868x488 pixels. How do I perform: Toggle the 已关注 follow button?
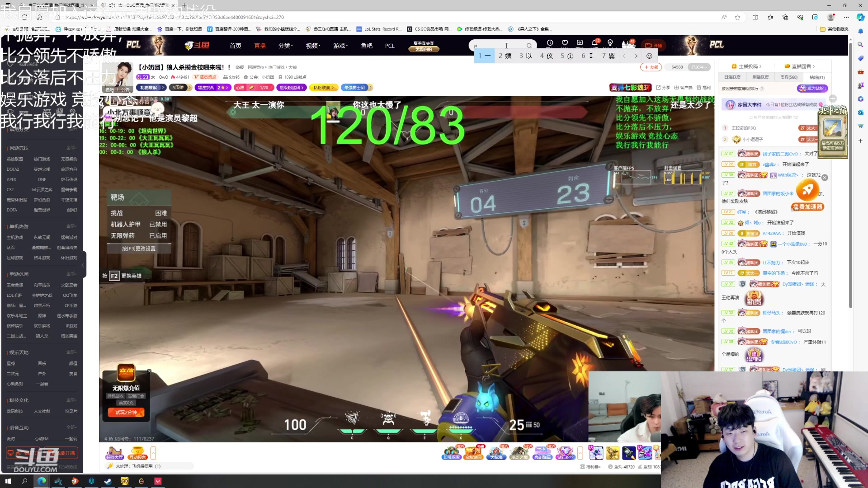click(698, 67)
